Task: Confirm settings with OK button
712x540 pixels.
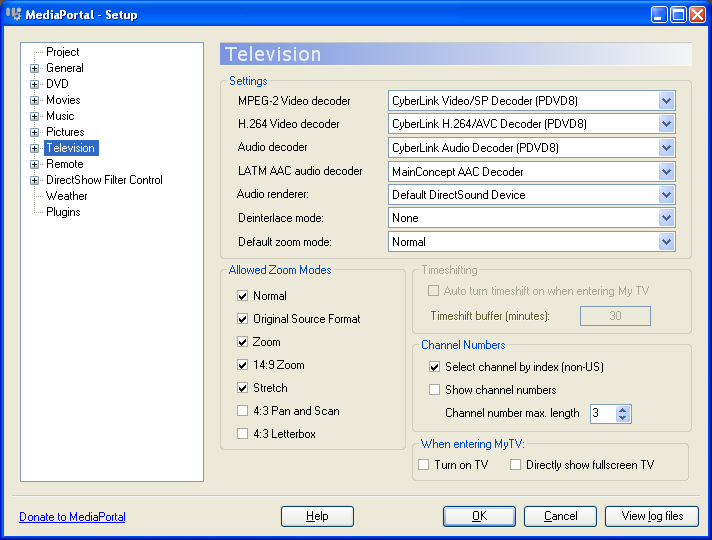Action: (x=480, y=516)
